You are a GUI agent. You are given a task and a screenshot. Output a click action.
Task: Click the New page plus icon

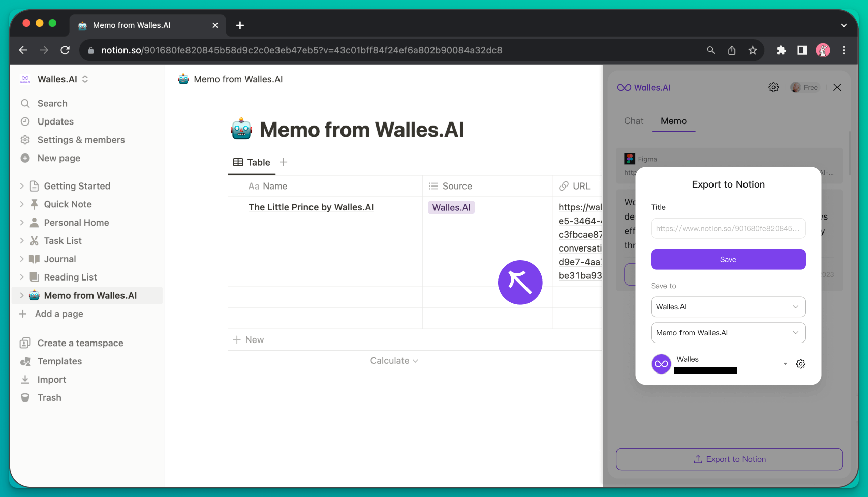pos(25,158)
